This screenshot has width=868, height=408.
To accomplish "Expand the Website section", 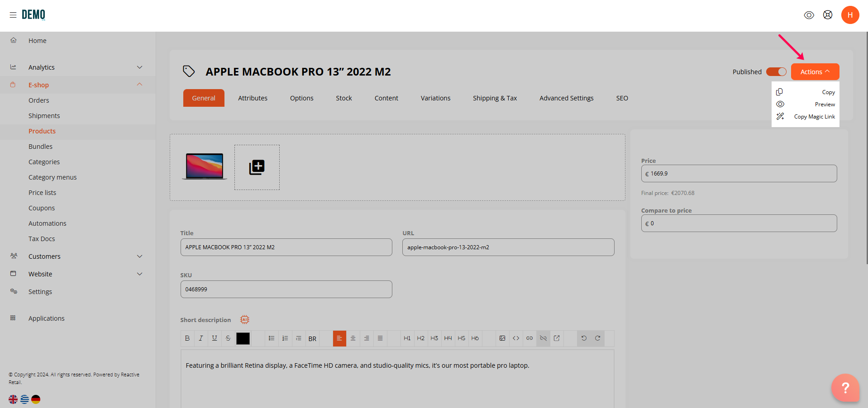I will point(78,274).
